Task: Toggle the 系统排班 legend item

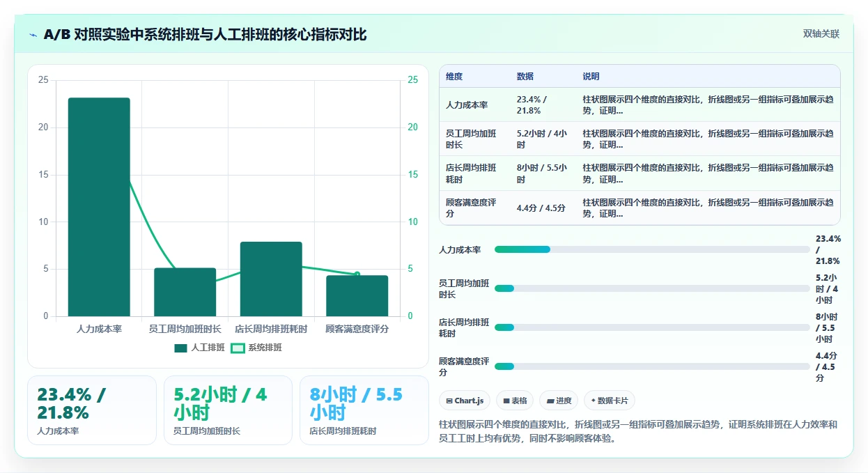Action: coord(256,348)
